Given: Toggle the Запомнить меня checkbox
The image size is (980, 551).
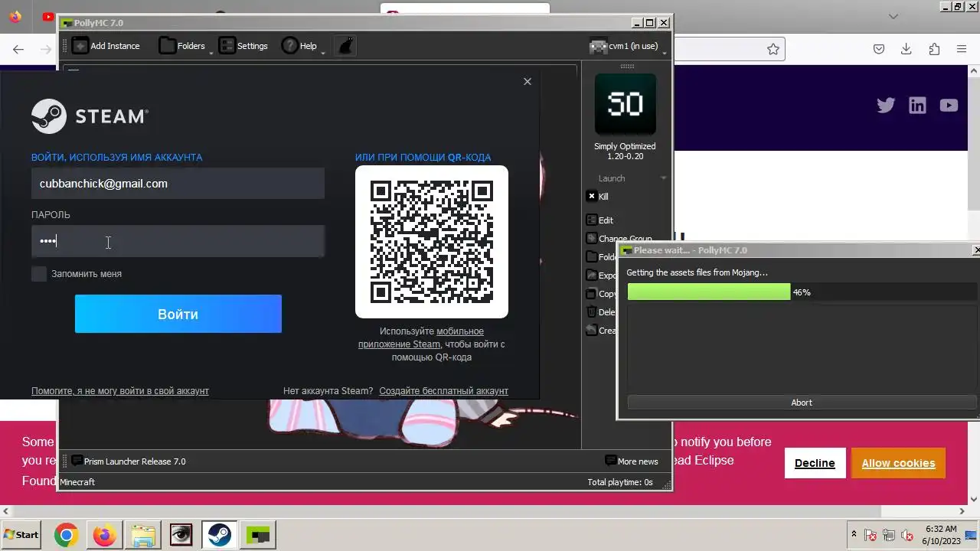Looking at the screenshot, I should pos(39,274).
